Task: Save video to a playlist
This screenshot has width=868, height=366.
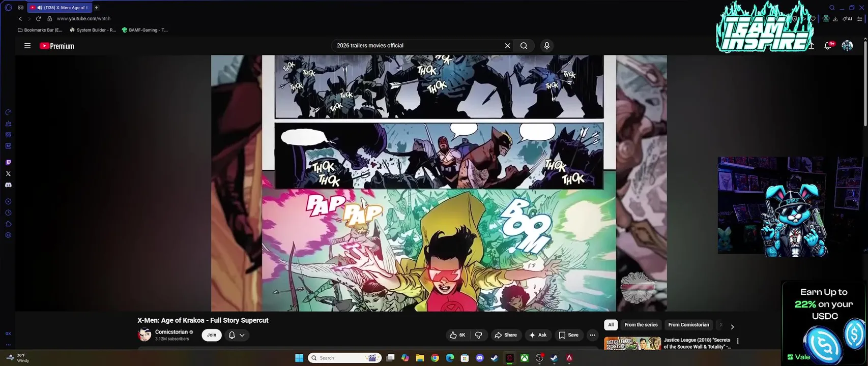Action: point(568,335)
